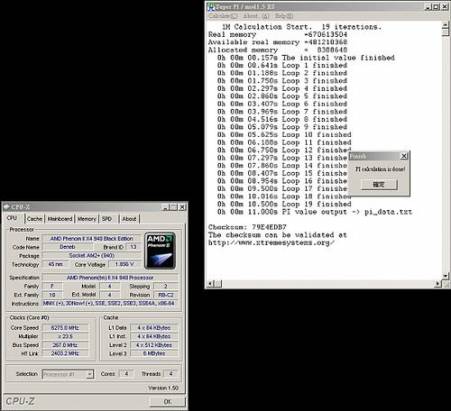Close the Finish dialog
The width and height of the screenshot is (451, 411).
click(x=404, y=156)
